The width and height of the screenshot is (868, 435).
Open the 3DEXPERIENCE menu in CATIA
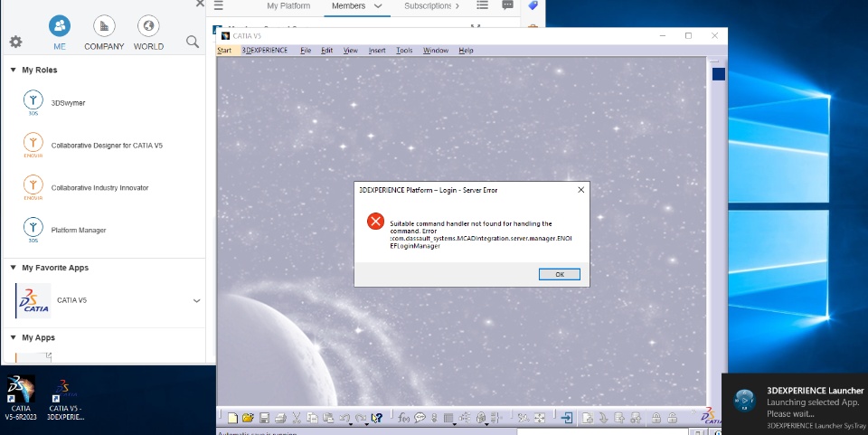click(265, 51)
